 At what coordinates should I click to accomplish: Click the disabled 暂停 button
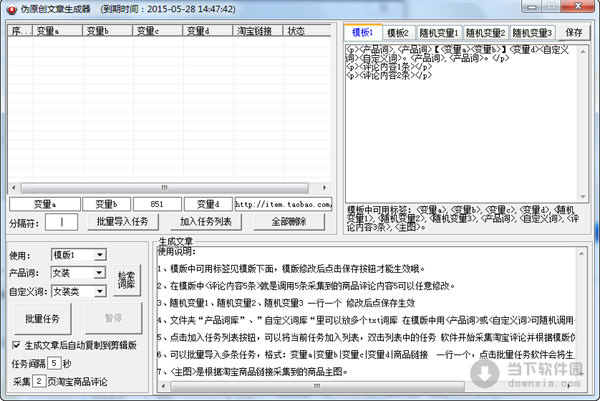pos(114,318)
